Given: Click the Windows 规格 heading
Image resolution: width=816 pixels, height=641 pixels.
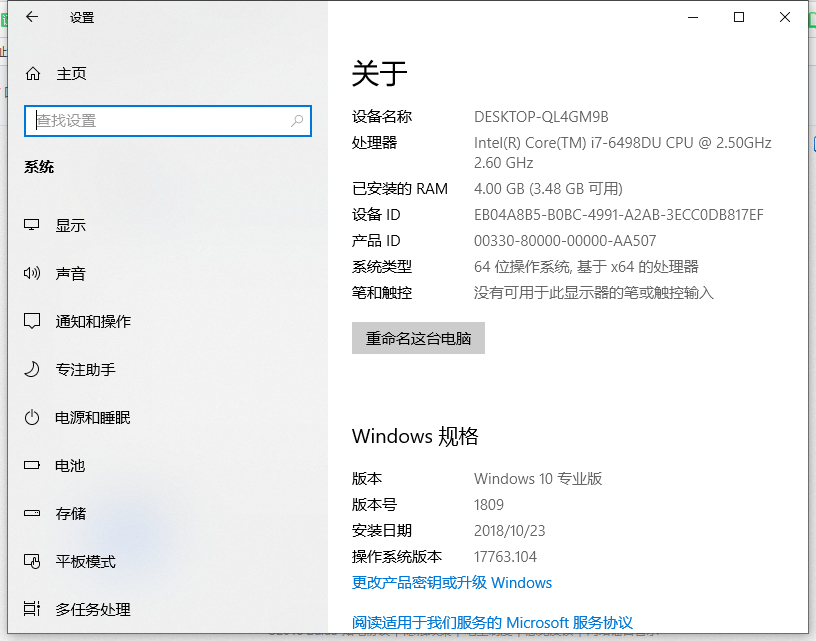Looking at the screenshot, I should [x=415, y=436].
